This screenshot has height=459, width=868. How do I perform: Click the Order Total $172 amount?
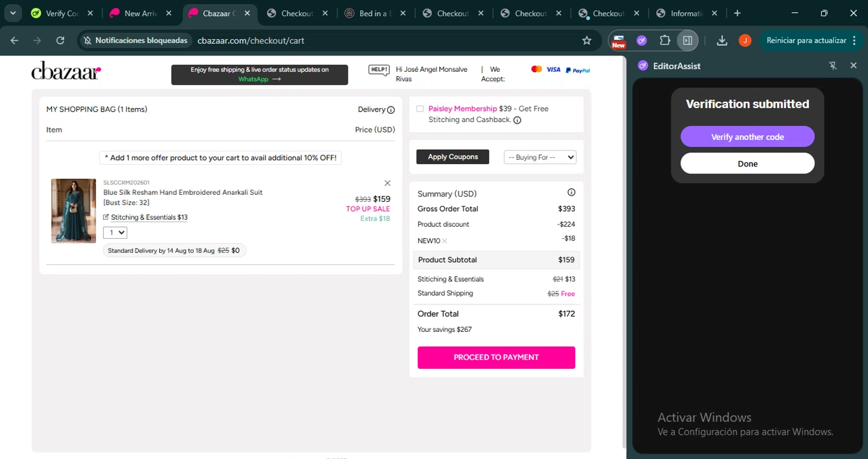click(567, 314)
